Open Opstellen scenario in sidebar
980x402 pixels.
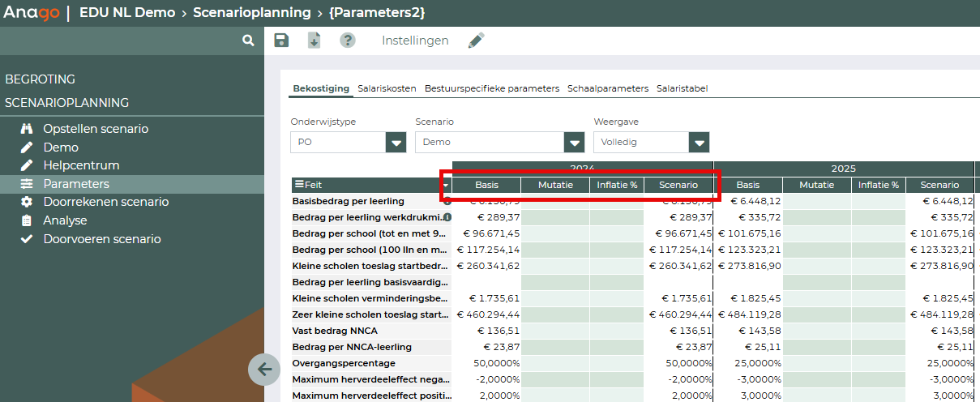tap(96, 129)
